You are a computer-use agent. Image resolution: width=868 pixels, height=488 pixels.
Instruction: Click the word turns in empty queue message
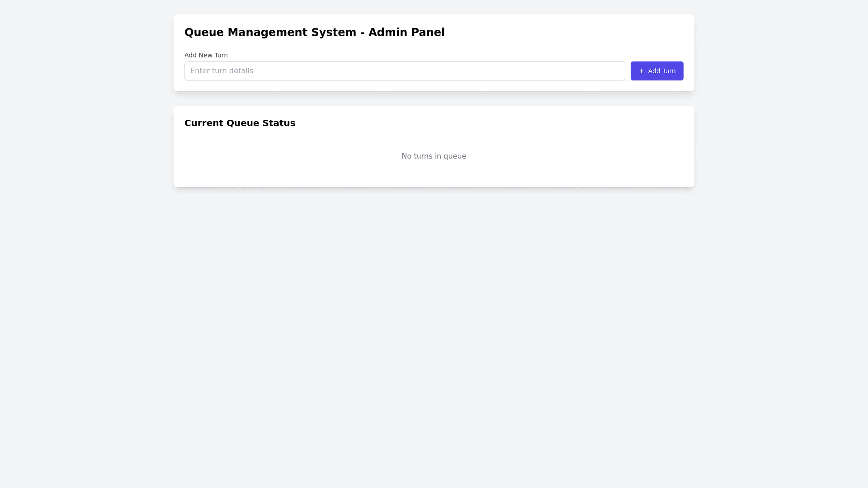(x=423, y=156)
